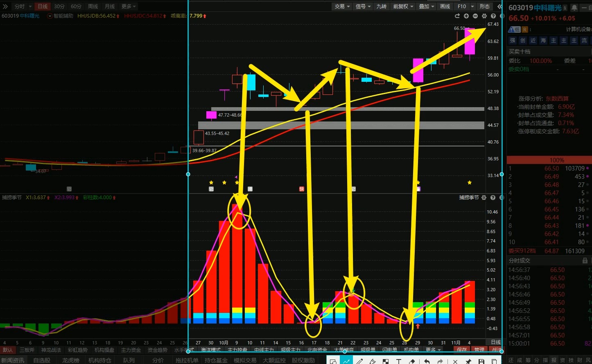
Task: Click the 形态 pattern button
Action: point(485,7)
